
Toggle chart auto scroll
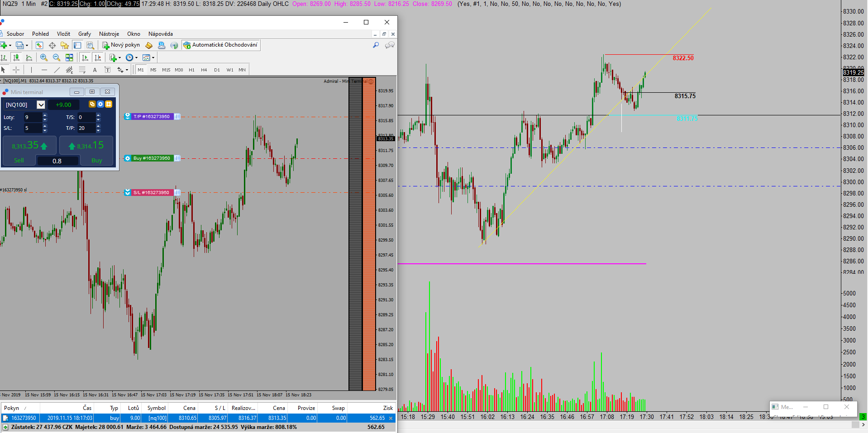(x=85, y=57)
